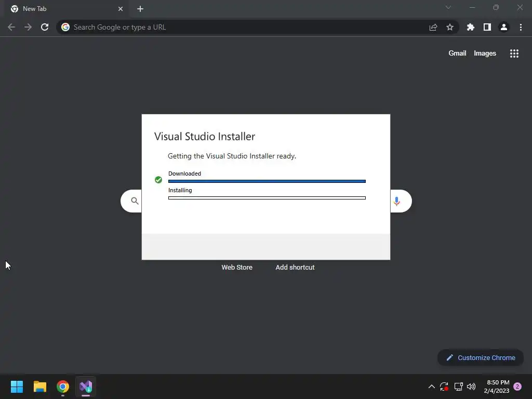Viewport: 532px width, 399px height.
Task: Open Chrome's three-dot menu
Action: pos(521,27)
